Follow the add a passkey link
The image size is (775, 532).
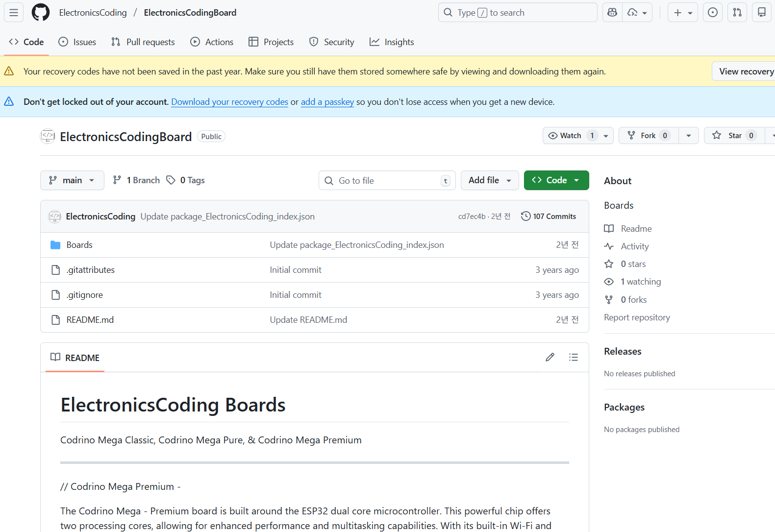click(327, 102)
